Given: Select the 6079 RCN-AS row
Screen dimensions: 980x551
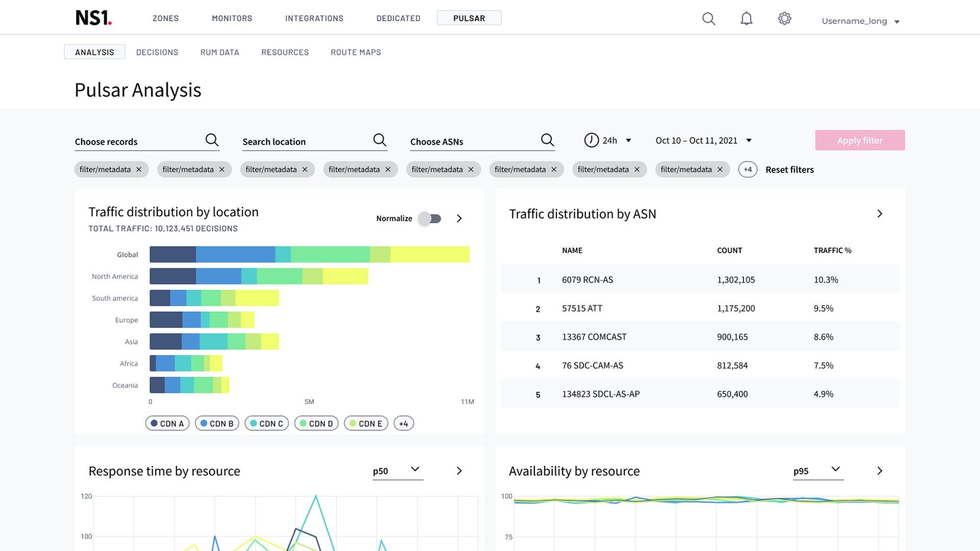Looking at the screenshot, I should click(x=700, y=279).
